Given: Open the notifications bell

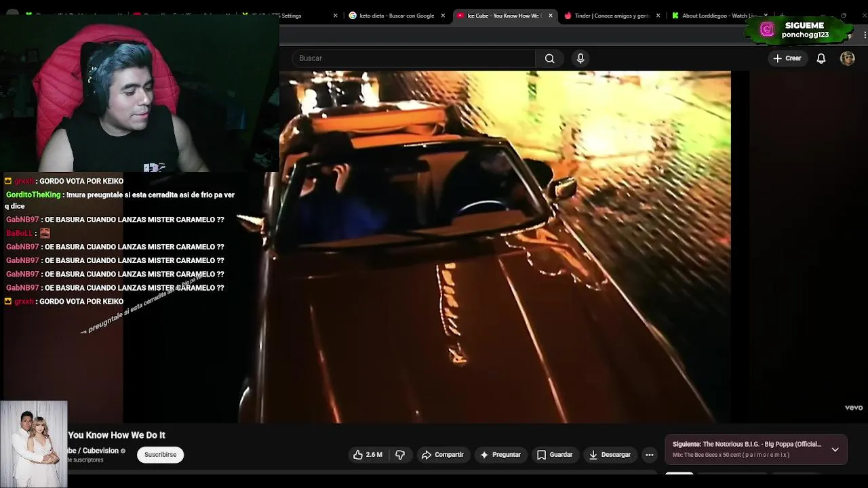Looking at the screenshot, I should point(821,58).
